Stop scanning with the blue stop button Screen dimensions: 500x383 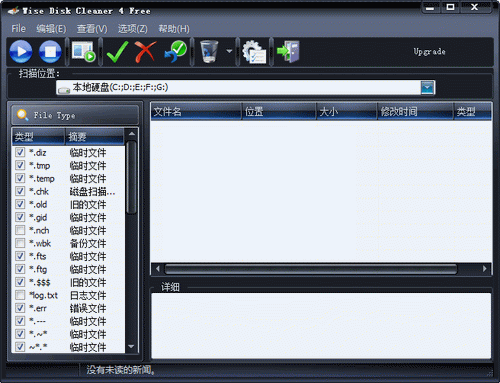pyautogui.click(x=50, y=52)
